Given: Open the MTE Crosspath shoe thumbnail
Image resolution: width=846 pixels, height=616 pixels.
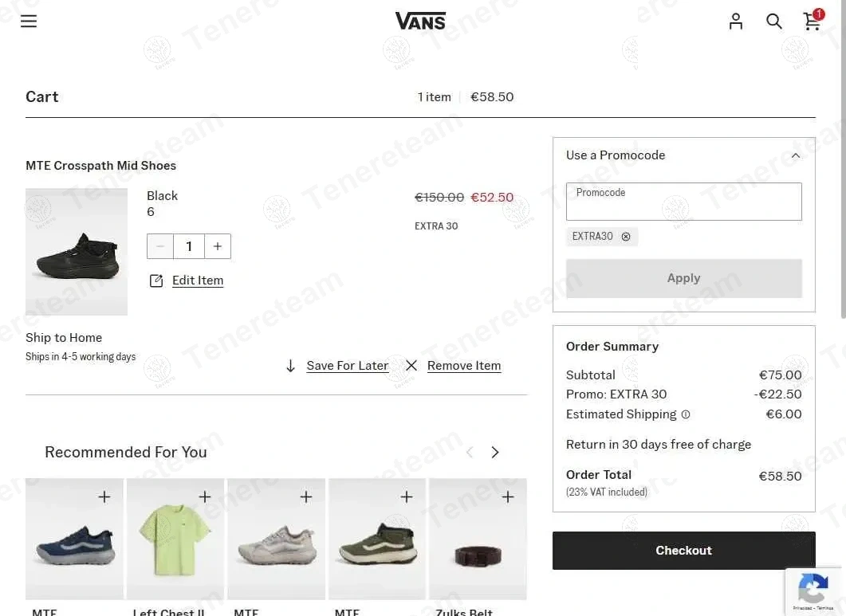Looking at the screenshot, I should [77, 252].
